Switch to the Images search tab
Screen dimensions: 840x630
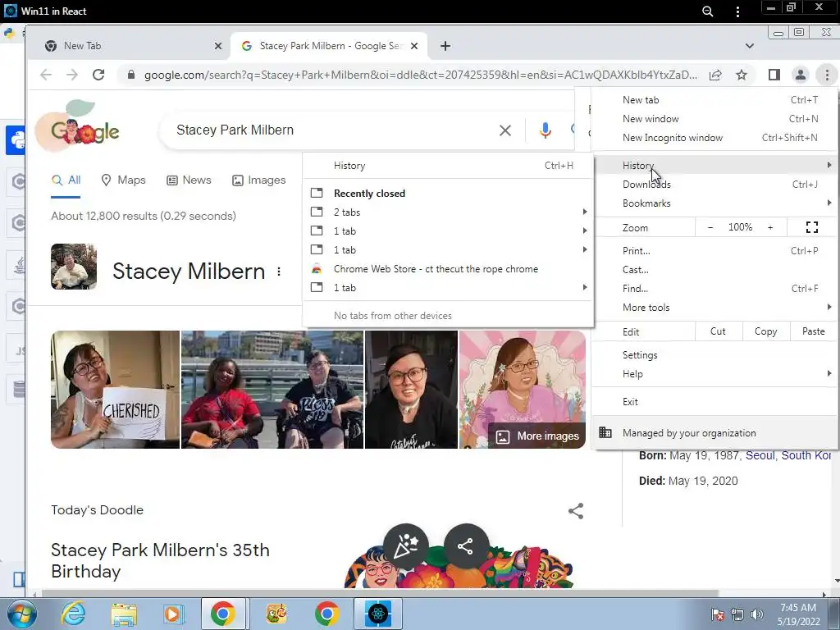coord(258,180)
